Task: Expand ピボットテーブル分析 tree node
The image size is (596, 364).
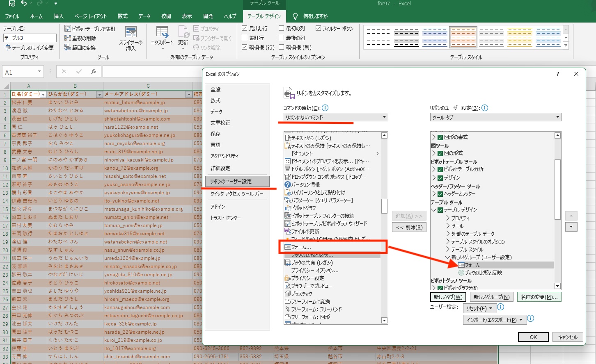Action: tap(434, 169)
